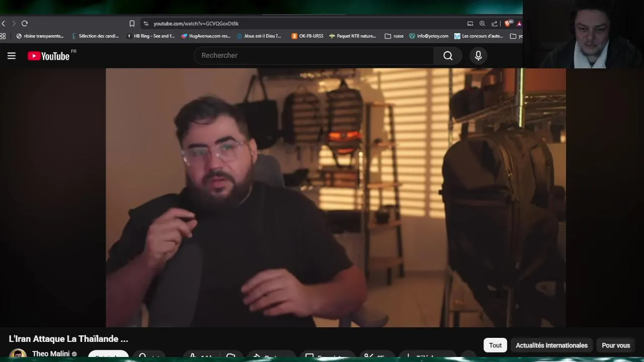Open site settings icon beside the URL
Image resolution: width=644 pixels, height=362 pixels.
click(146, 24)
